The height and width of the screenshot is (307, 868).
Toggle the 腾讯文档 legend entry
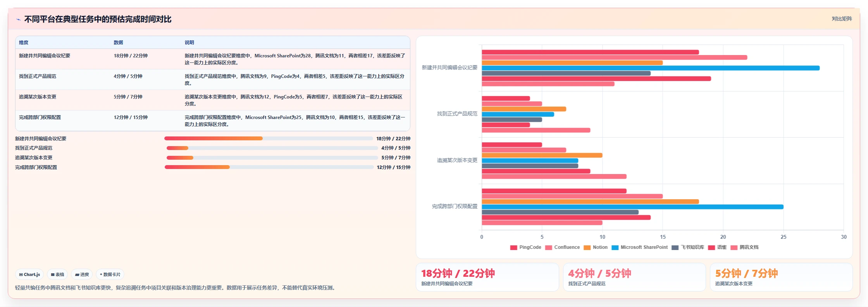[x=744, y=247]
